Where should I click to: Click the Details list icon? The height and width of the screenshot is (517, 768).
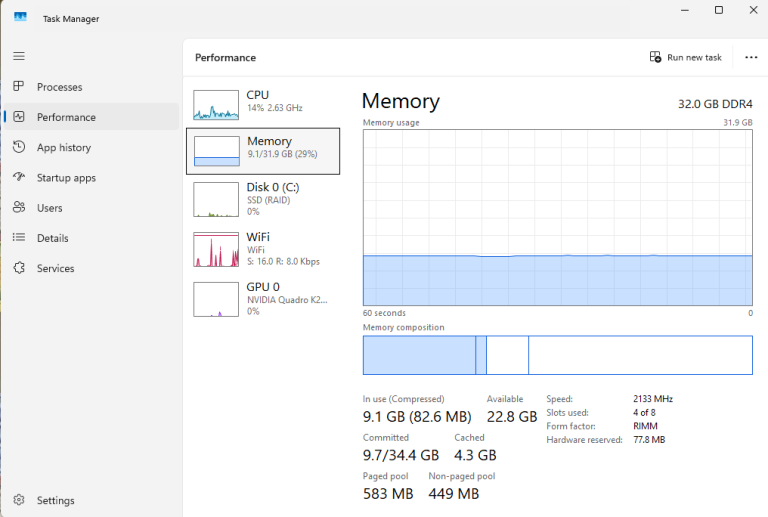[19, 237]
